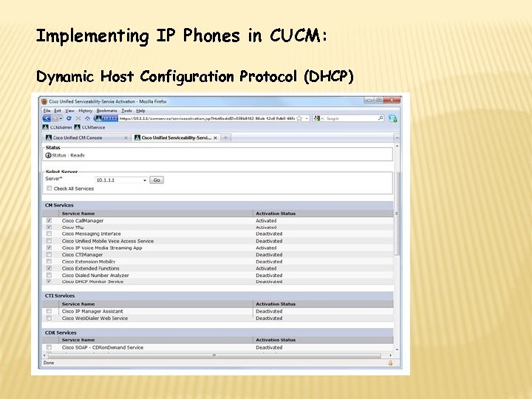Click the security padlock in status bar
The width and height of the screenshot is (532, 399).
(390, 363)
